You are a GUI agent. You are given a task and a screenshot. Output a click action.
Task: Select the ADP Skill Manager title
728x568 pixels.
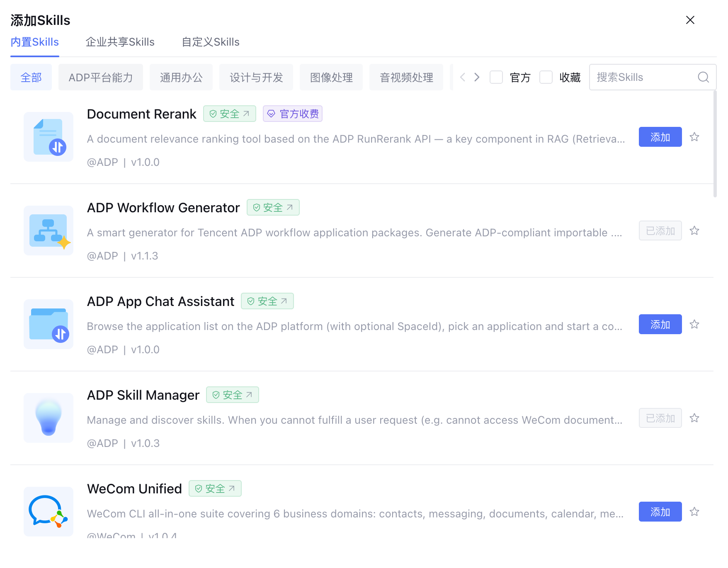[x=143, y=395]
